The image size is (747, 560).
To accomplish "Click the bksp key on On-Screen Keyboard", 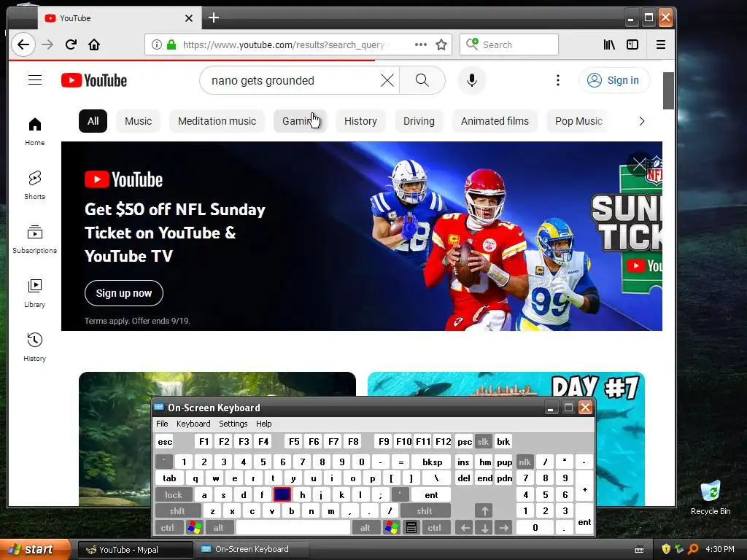I will tap(433, 462).
